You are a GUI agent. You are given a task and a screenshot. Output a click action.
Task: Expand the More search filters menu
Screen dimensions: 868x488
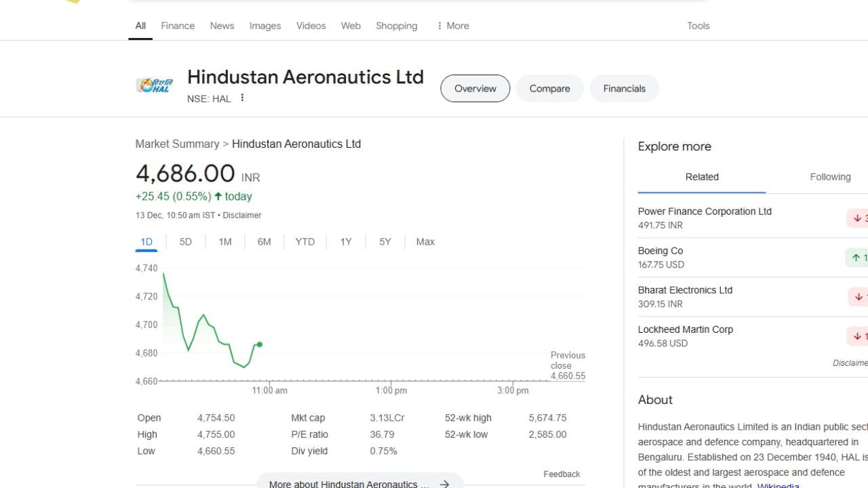pyautogui.click(x=453, y=26)
